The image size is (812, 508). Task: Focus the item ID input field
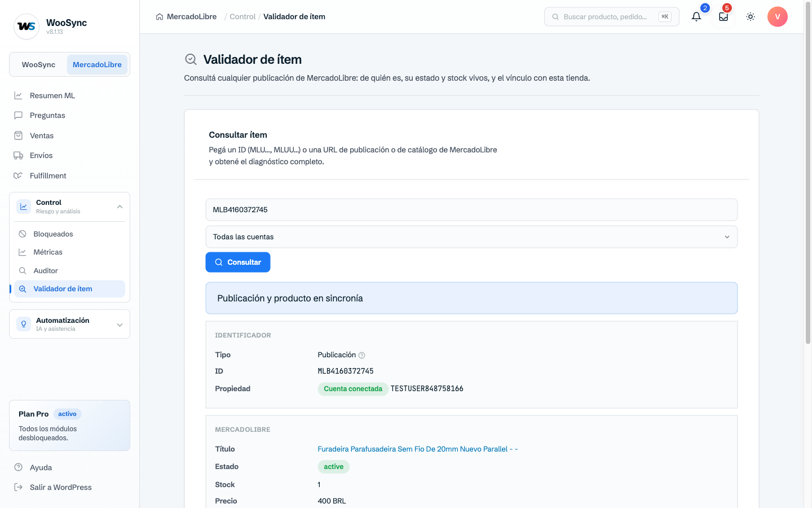coord(471,210)
